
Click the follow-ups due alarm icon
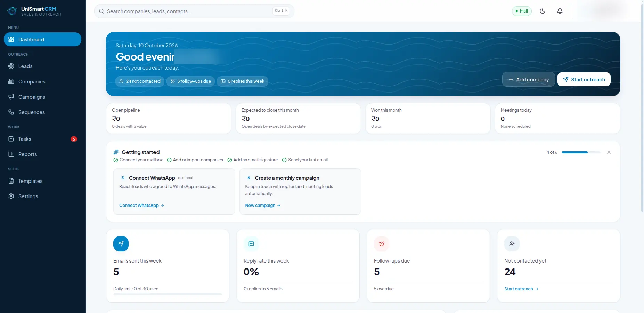(x=382, y=244)
